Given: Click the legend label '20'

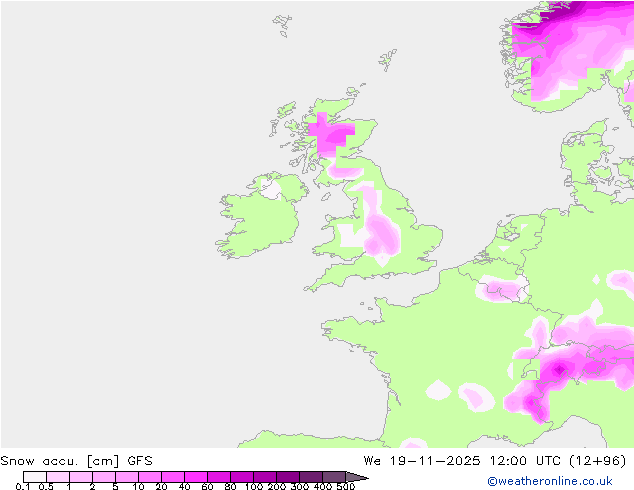Looking at the screenshot, I should point(161,486).
